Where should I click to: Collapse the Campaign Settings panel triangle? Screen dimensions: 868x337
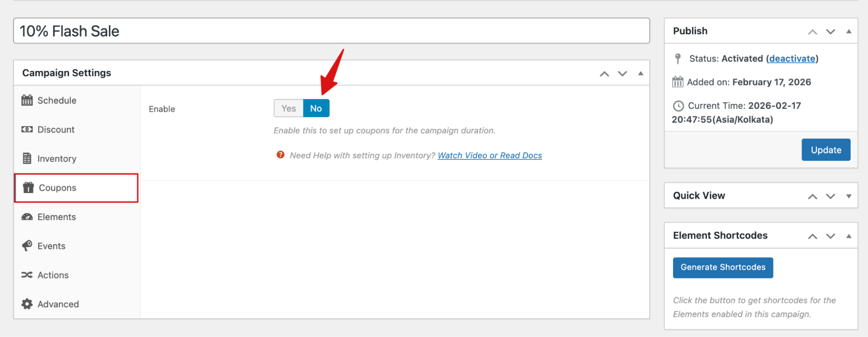tap(640, 73)
